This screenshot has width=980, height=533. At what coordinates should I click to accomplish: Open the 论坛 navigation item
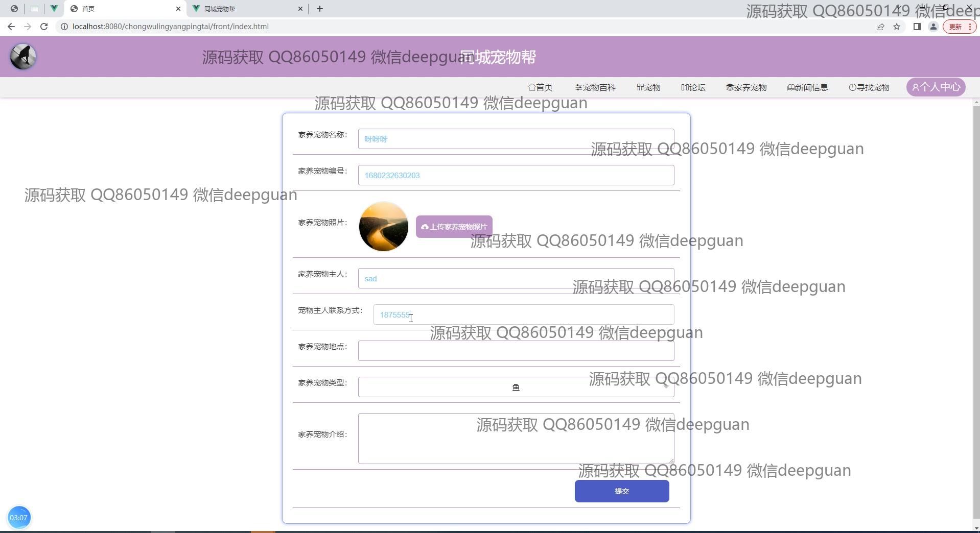tap(693, 87)
